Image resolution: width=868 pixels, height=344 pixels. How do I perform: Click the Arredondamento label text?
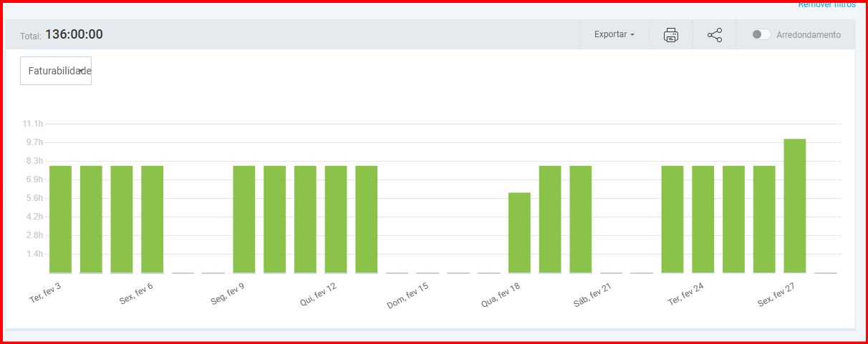pos(809,34)
